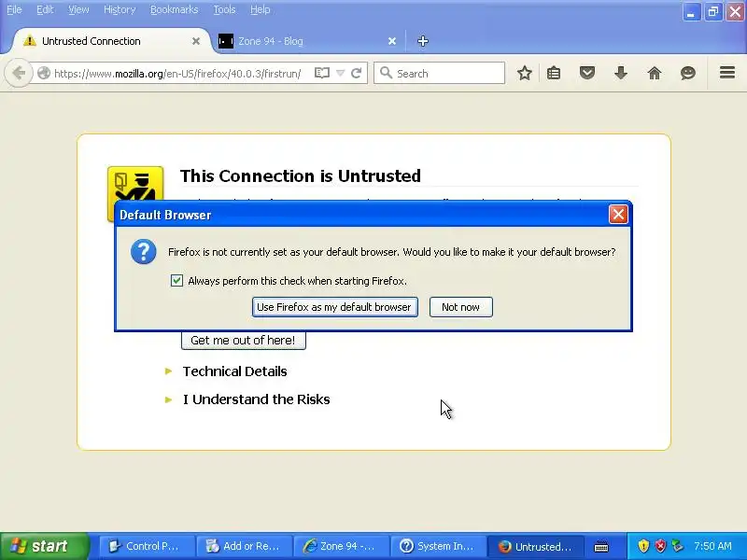Click the Get me out of here! button
This screenshot has width=747, height=560.
coord(244,340)
